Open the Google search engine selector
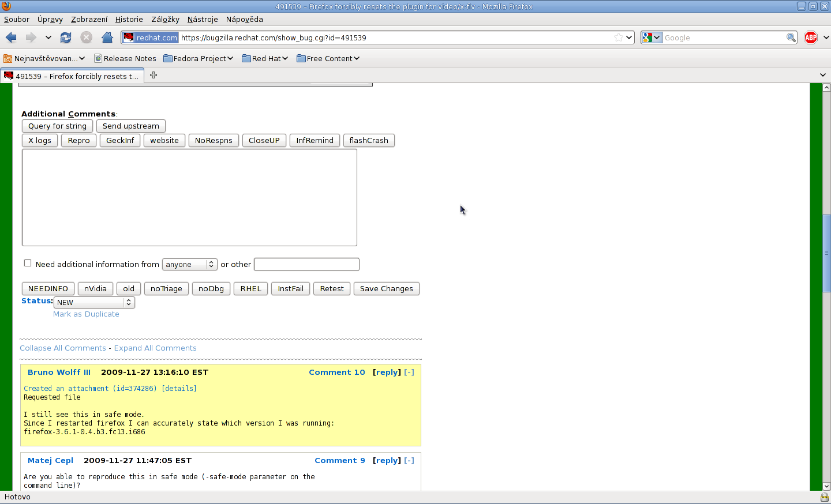The height and width of the screenshot is (504, 831). point(652,37)
